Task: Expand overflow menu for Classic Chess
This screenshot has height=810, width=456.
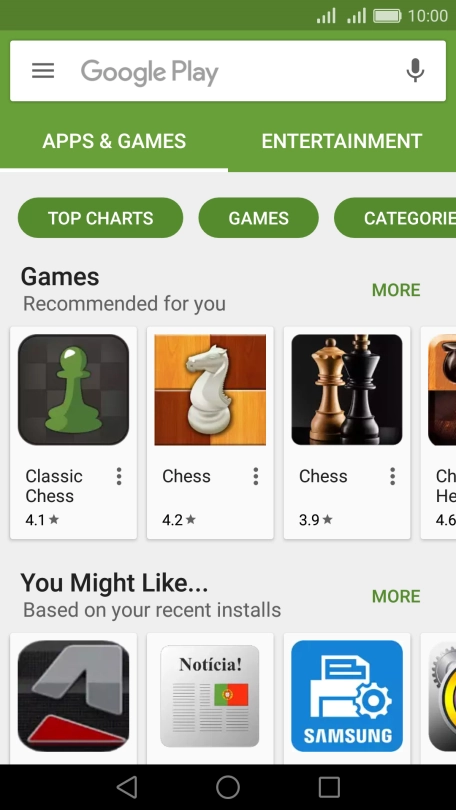Action: [x=119, y=476]
